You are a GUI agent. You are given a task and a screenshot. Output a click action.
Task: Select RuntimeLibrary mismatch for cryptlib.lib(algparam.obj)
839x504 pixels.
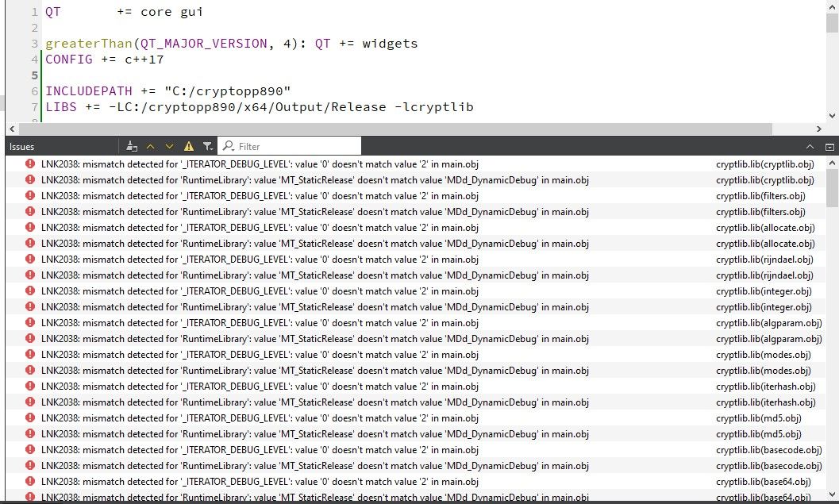pyautogui.click(x=415, y=339)
